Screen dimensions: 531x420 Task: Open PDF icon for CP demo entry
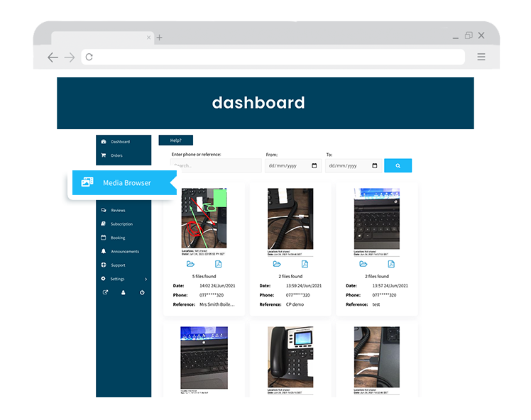(305, 264)
